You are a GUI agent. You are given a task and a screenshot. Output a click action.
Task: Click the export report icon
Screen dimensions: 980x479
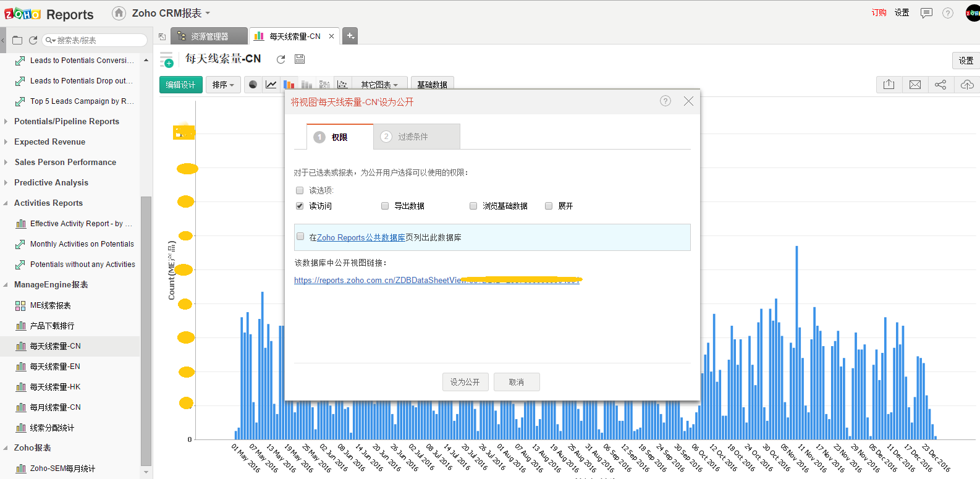click(889, 85)
